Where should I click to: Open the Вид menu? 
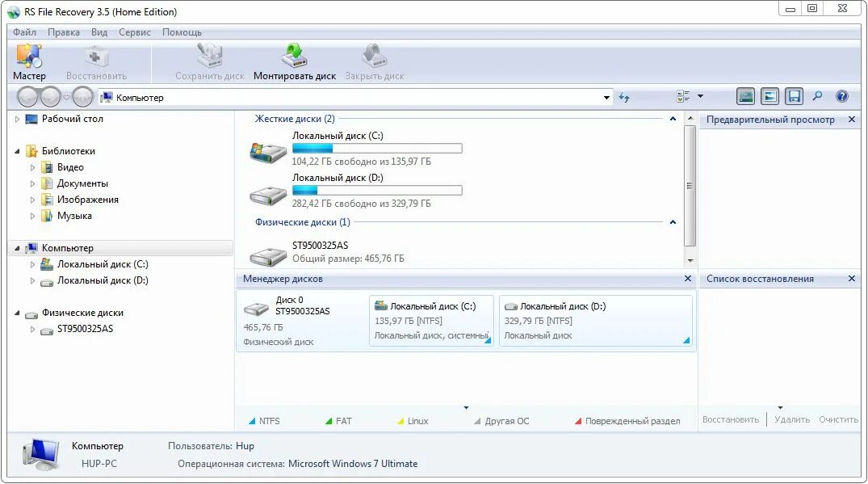point(99,32)
